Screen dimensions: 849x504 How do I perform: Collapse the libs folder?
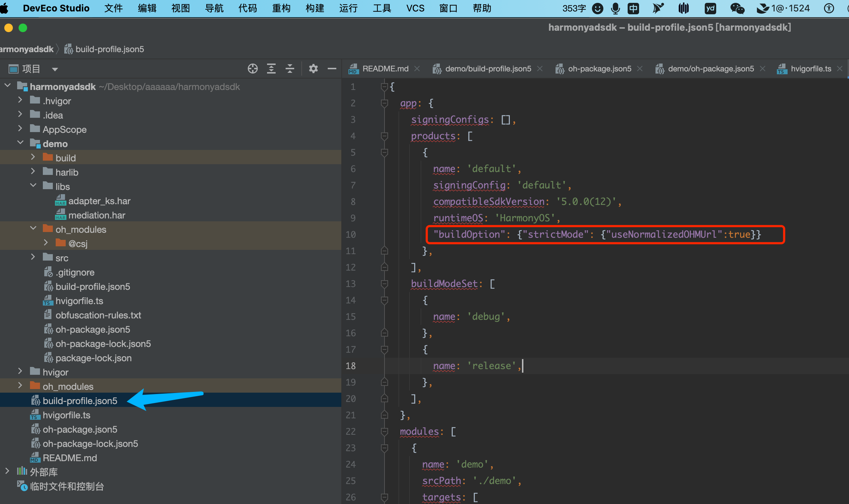tap(33, 186)
